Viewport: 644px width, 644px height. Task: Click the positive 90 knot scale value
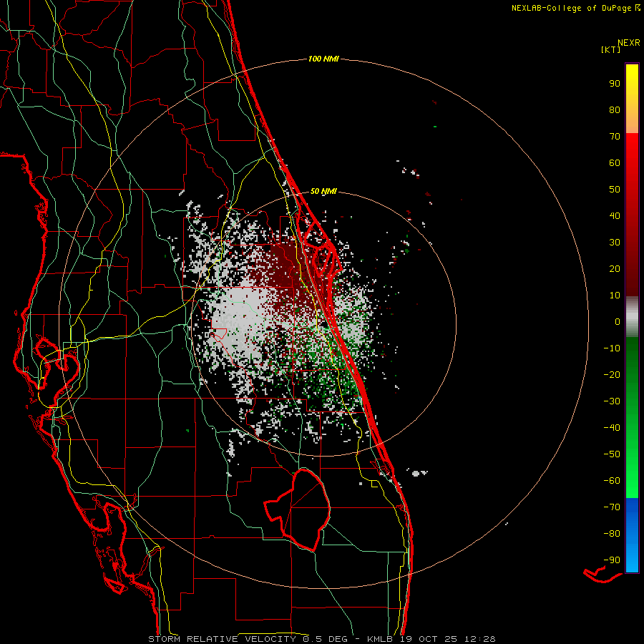click(x=615, y=84)
